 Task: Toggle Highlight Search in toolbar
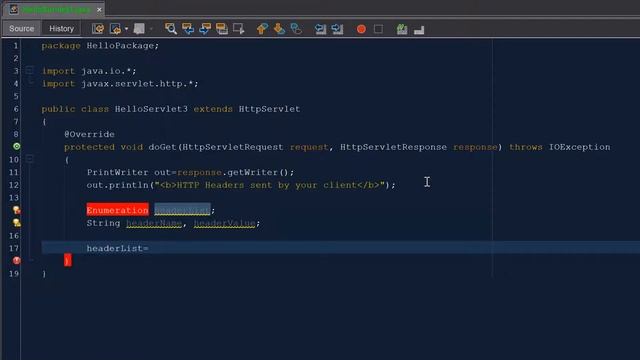tap(222, 29)
